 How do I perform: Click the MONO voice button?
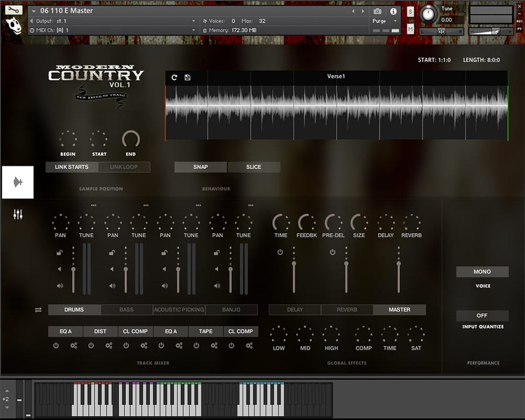click(x=482, y=272)
